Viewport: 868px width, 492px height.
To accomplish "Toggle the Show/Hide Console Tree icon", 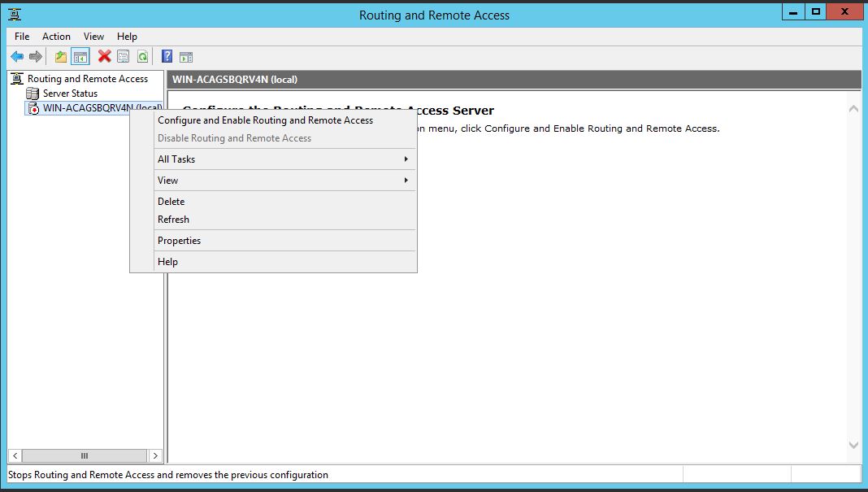I will pos(80,56).
